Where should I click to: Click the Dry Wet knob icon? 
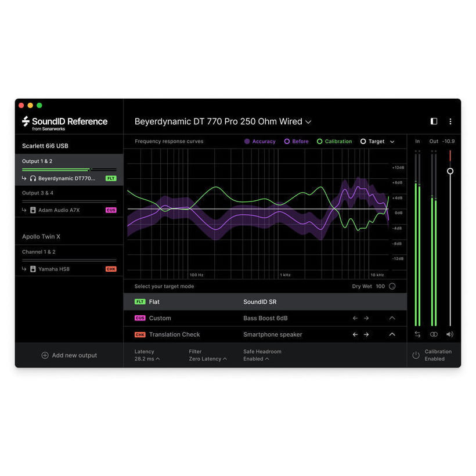point(392,286)
